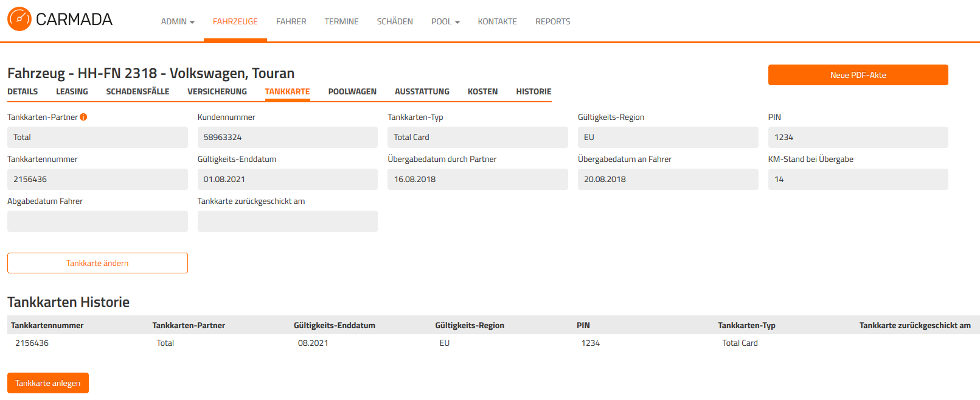
Task: Click the Tankkarten-Typ column header in history
Action: (x=746, y=325)
